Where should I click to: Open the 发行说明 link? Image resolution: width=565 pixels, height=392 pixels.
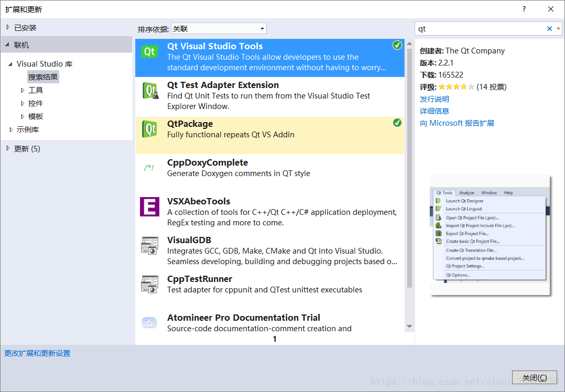pos(434,99)
